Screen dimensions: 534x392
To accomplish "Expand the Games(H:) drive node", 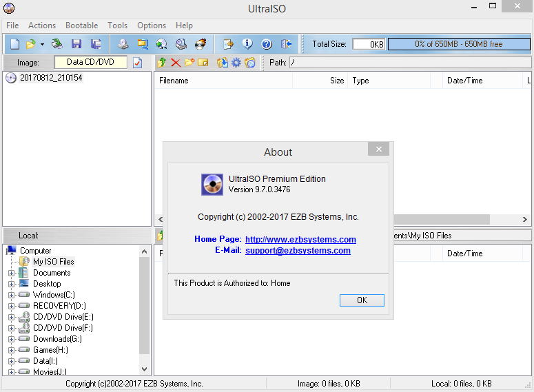I will (x=11, y=350).
